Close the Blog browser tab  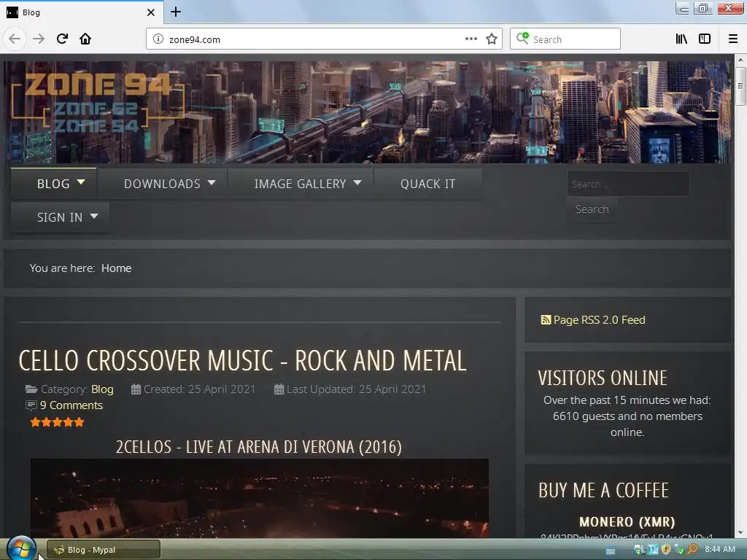[x=151, y=12]
